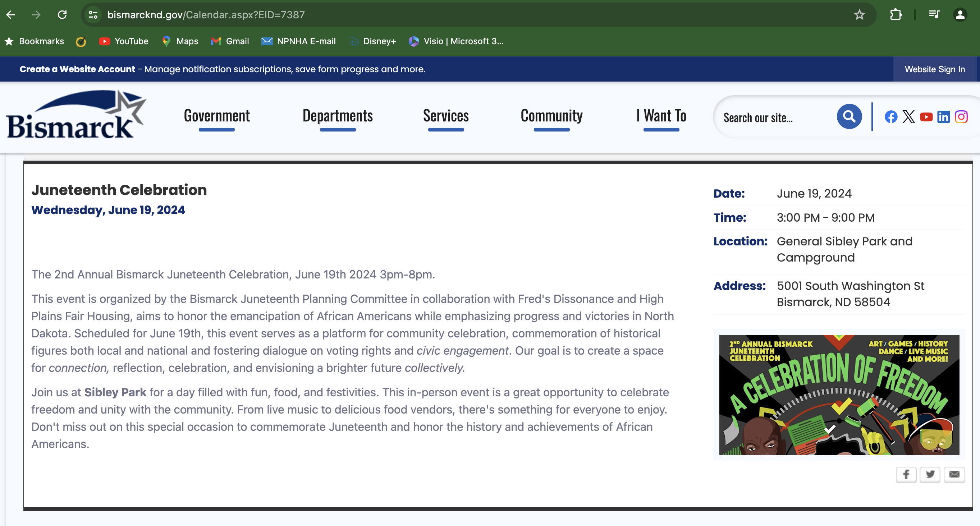Screen dimensions: 980x526
Task: Open the LinkedIn social icon in header
Action: tap(943, 117)
